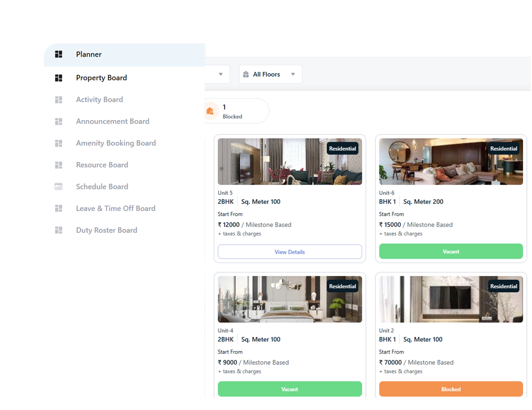The height and width of the screenshot is (410, 532).
Task: Click the Leave & Time Off Board icon
Action: [58, 208]
